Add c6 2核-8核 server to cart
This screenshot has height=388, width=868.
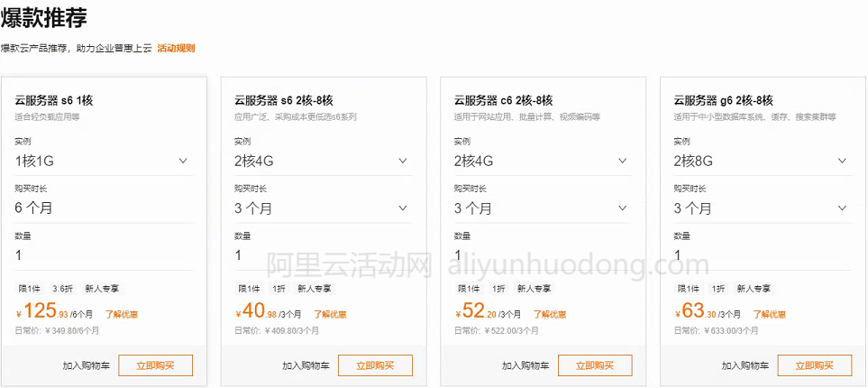[x=525, y=365]
